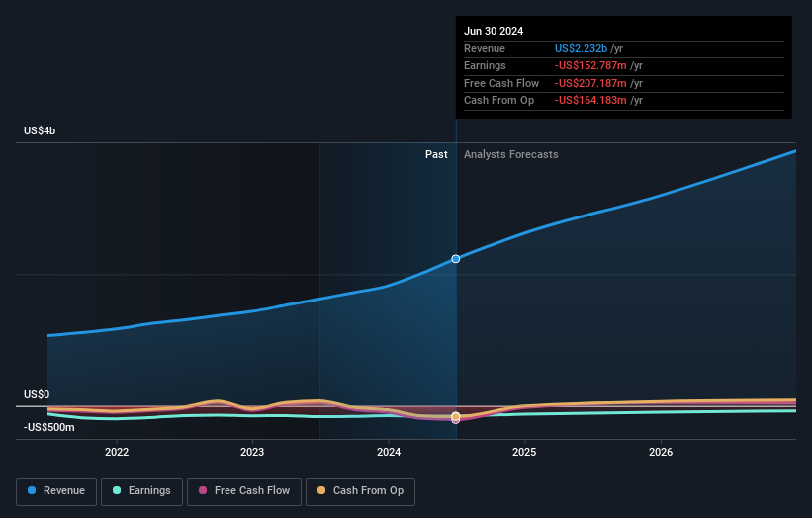The width and height of the screenshot is (812, 518).
Task: Click the blue Revenue legend dot
Action: point(32,490)
